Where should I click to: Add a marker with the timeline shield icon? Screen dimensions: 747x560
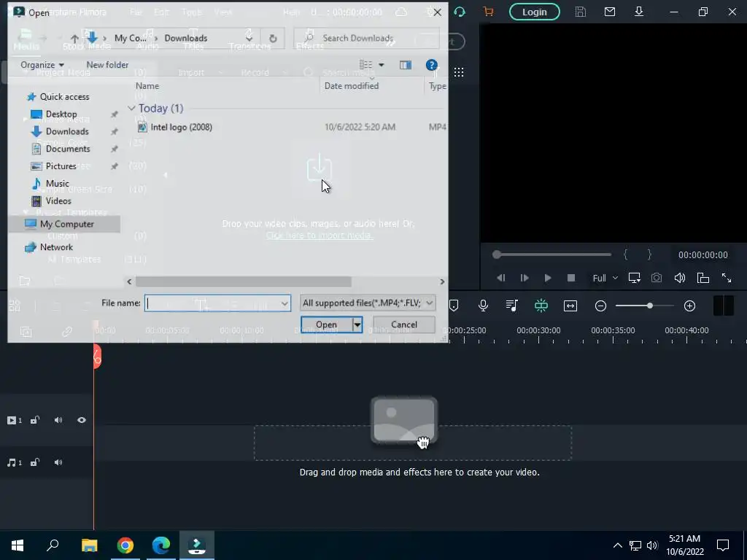[x=454, y=306]
